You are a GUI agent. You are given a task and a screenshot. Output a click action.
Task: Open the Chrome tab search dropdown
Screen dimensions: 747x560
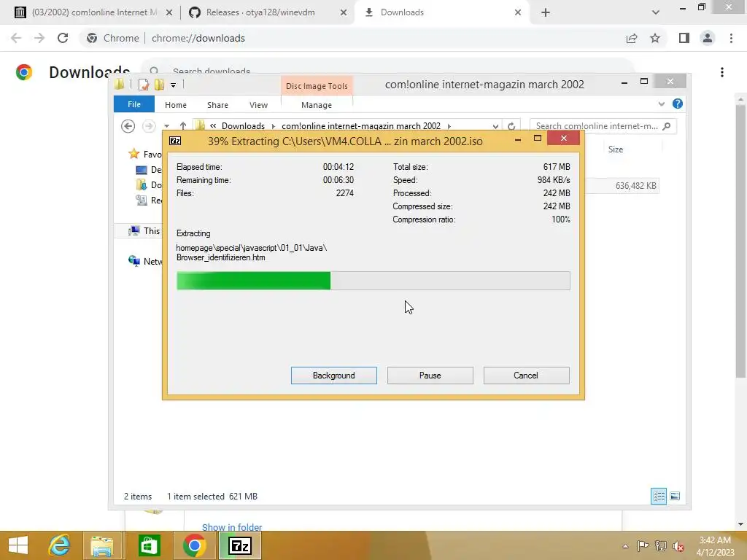(x=656, y=12)
